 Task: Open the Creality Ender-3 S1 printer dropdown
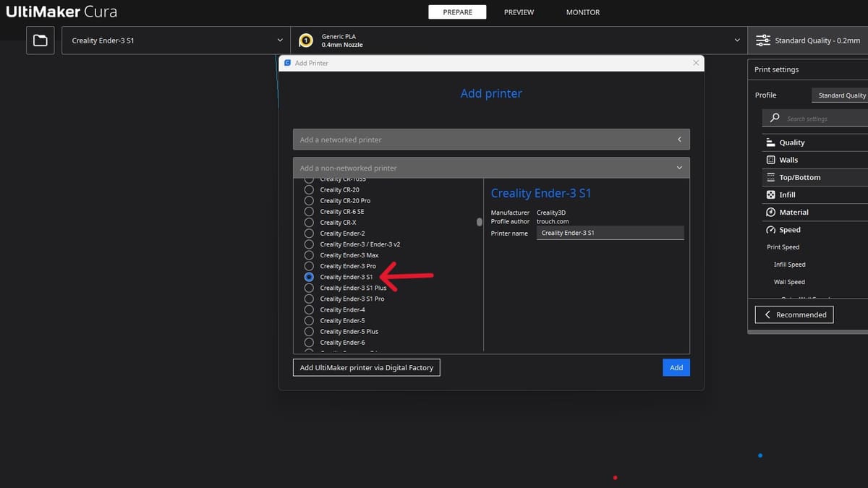tap(176, 40)
